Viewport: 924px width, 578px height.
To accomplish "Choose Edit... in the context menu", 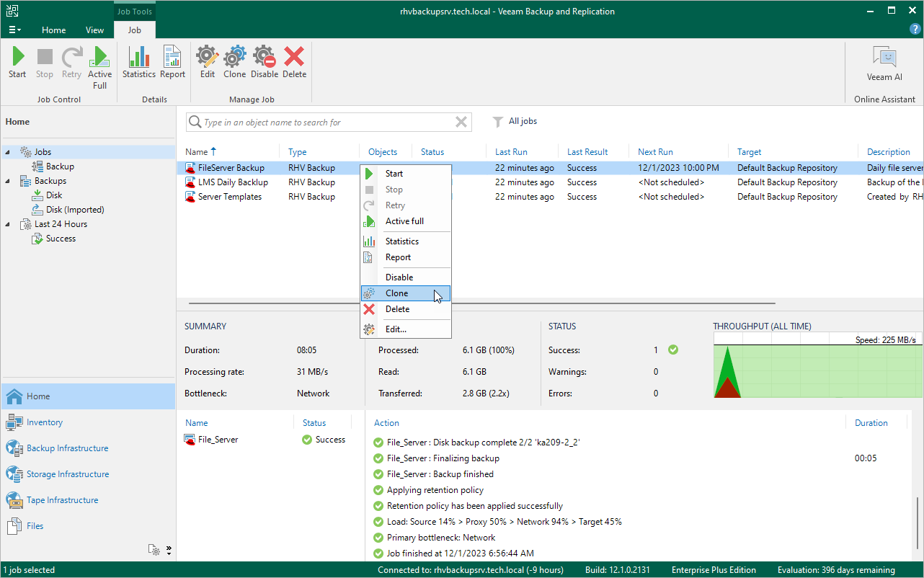I will pyautogui.click(x=406, y=329).
